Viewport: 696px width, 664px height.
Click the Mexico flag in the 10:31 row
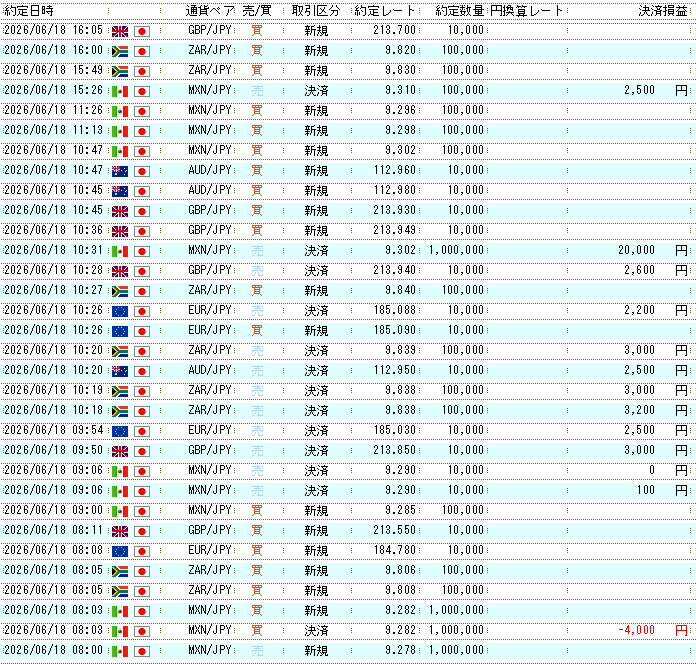120,251
